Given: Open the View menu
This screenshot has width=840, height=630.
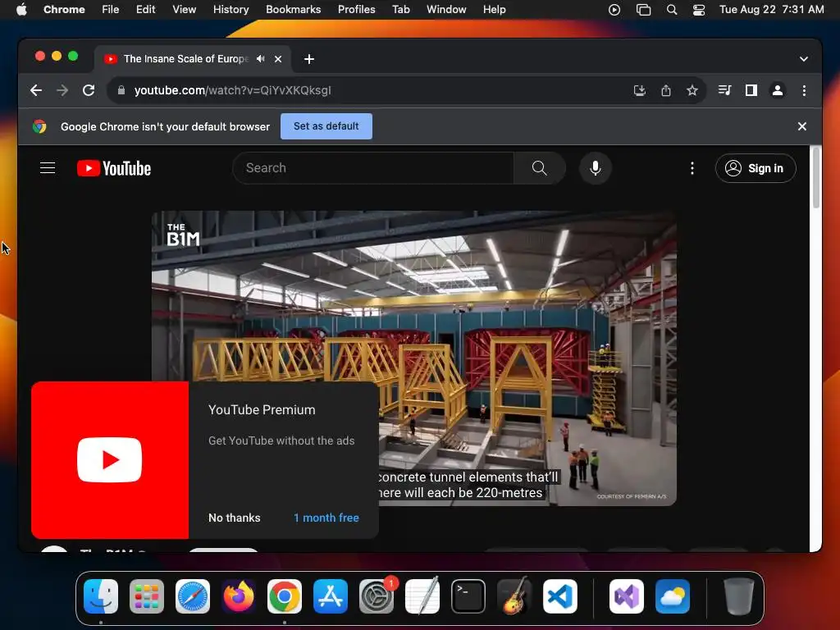Looking at the screenshot, I should [184, 10].
